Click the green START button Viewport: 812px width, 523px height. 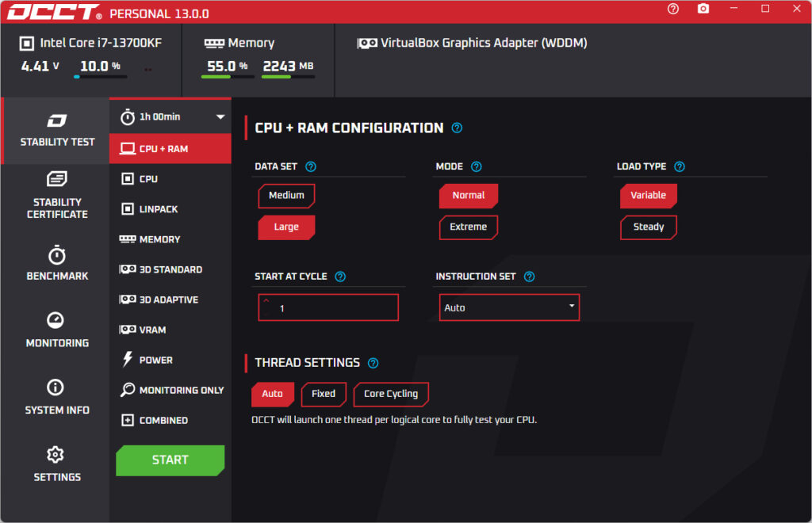tap(170, 460)
